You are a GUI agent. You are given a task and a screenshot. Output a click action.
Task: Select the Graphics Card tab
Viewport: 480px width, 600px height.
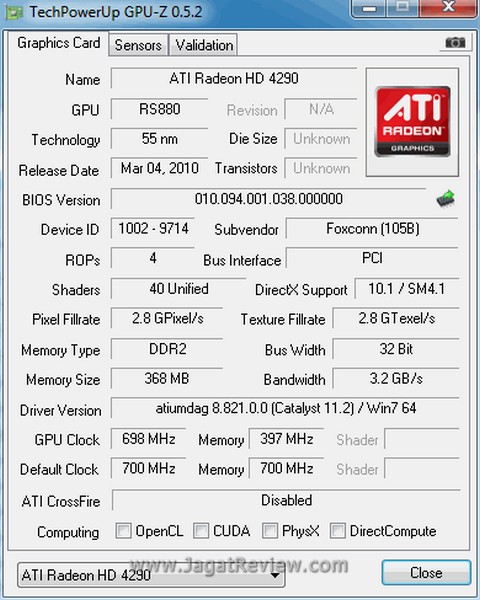pos(59,43)
